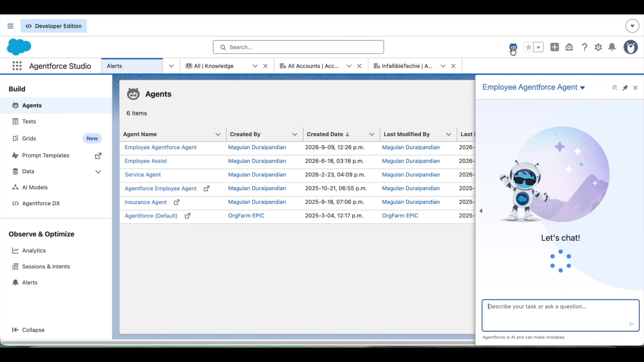Click the chat panel new conversation icon
The height and width of the screenshot is (362, 644).
(614, 88)
